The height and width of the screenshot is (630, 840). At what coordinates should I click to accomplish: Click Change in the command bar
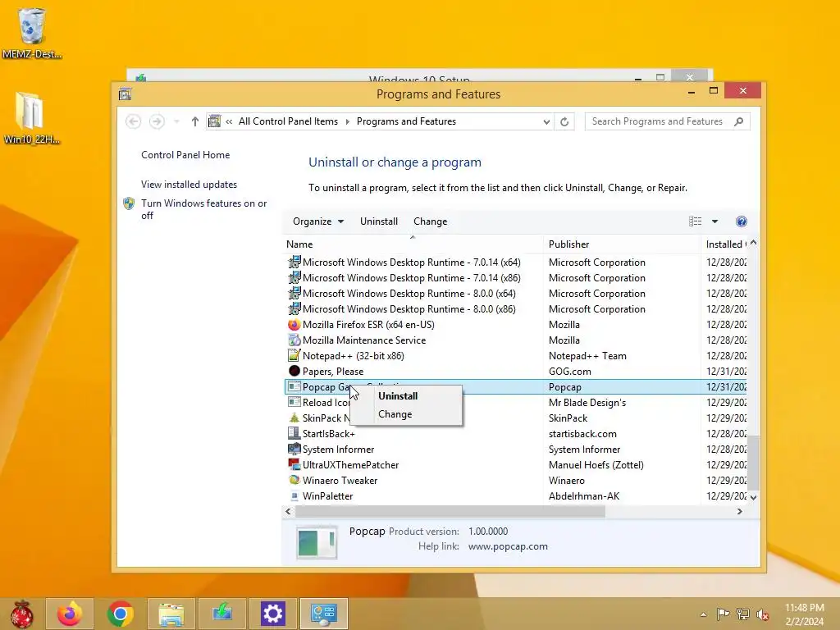(430, 221)
